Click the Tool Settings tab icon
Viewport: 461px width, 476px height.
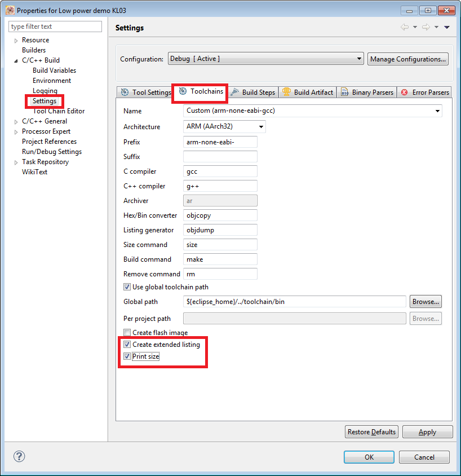coord(125,92)
